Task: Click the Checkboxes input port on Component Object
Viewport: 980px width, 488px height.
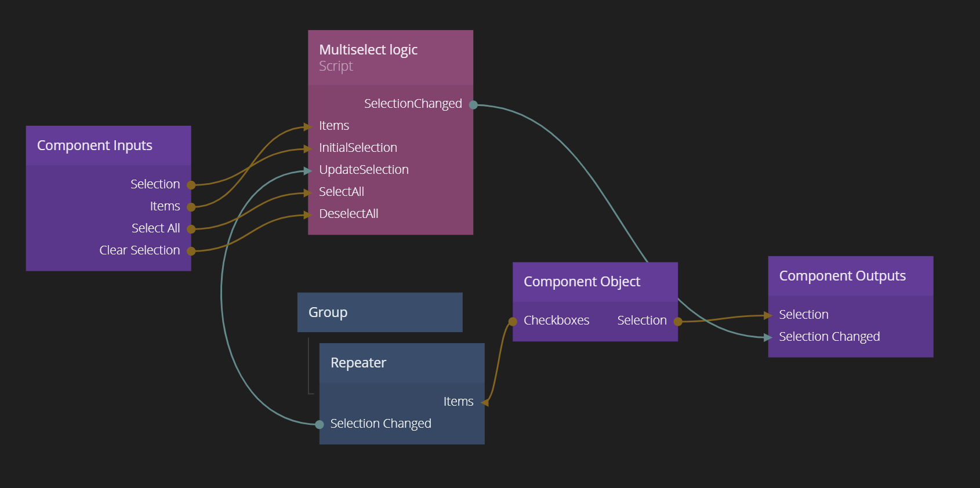Action: [x=513, y=321]
